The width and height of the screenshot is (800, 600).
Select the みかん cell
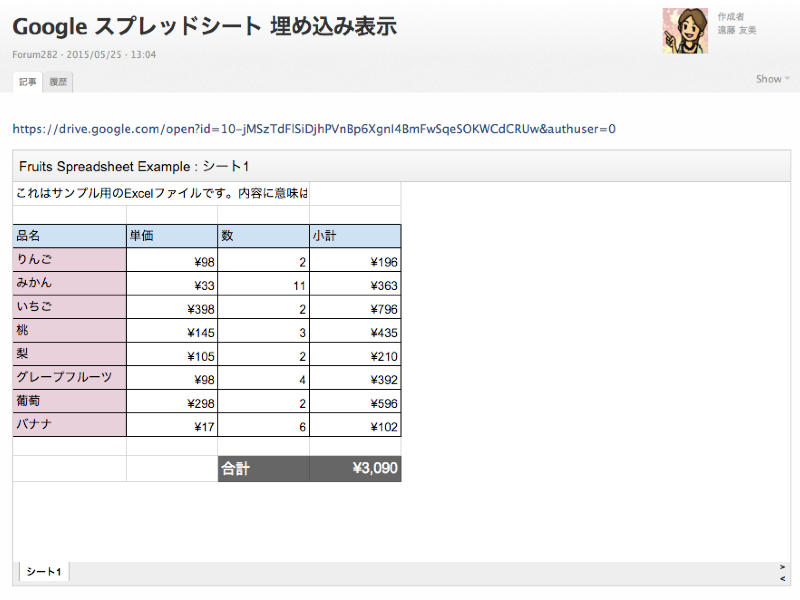[x=69, y=283]
